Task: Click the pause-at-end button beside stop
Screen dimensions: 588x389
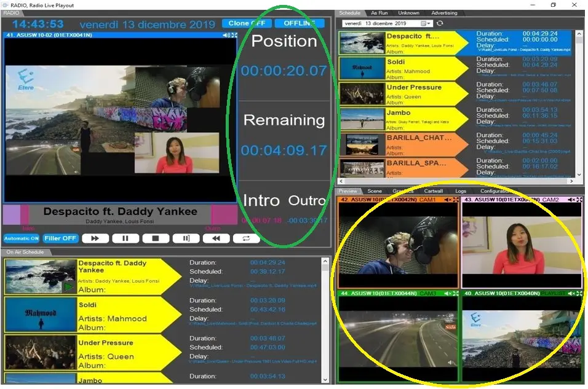Action: point(186,238)
